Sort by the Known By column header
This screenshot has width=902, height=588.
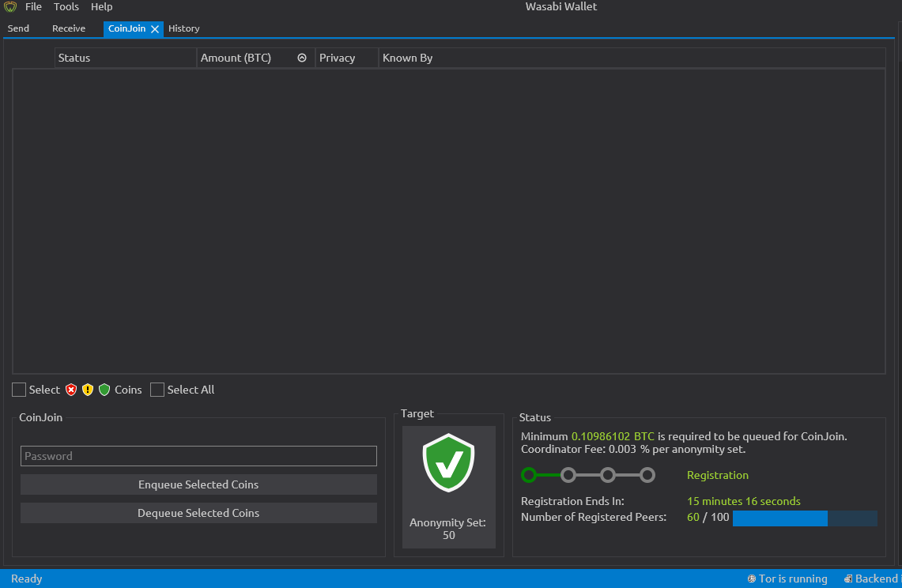coord(632,58)
